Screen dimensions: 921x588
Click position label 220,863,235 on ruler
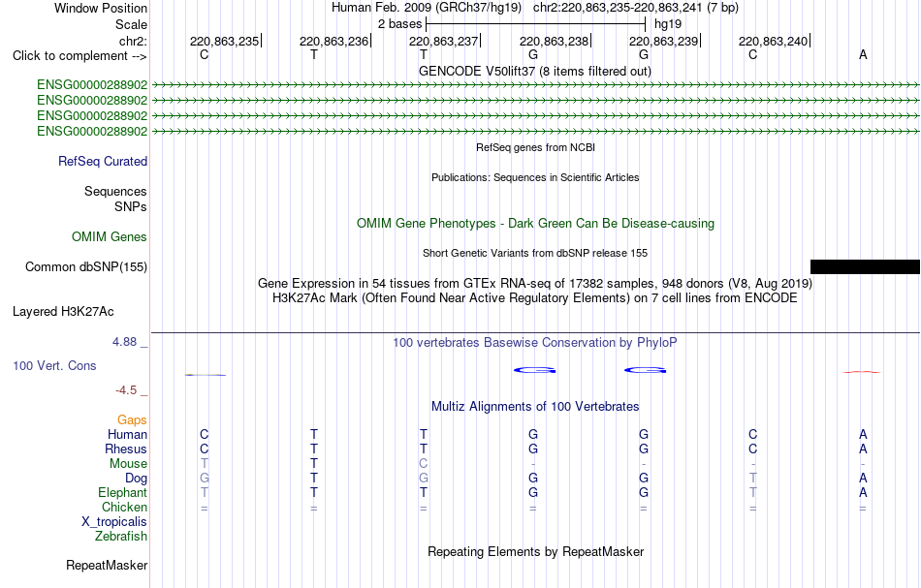224,41
